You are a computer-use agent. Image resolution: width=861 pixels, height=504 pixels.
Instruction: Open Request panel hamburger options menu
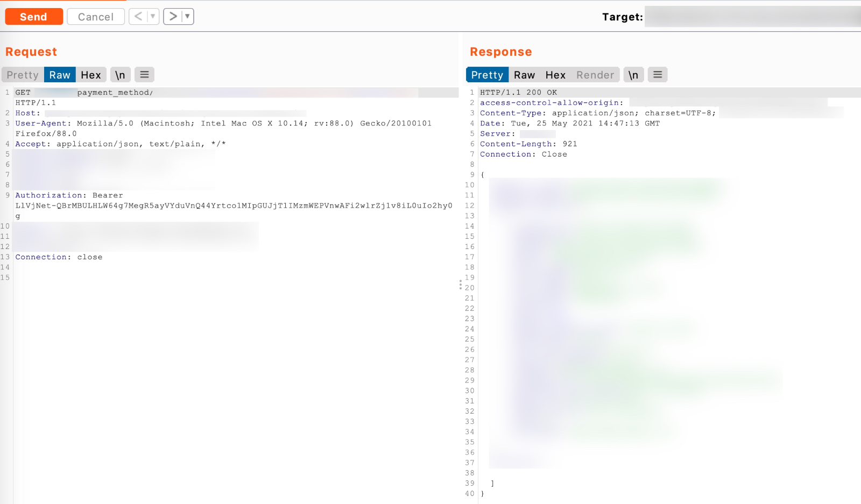(x=144, y=75)
